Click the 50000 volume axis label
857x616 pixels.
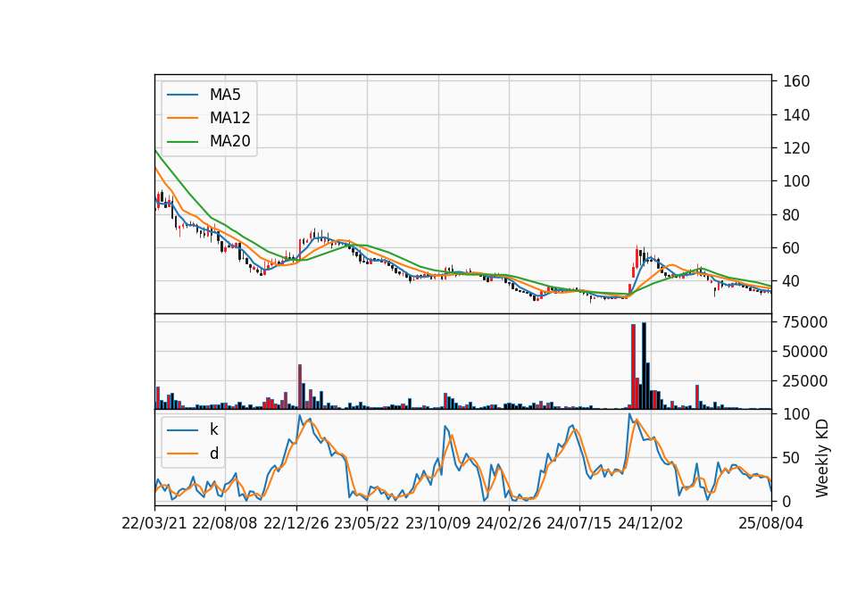coord(805,352)
